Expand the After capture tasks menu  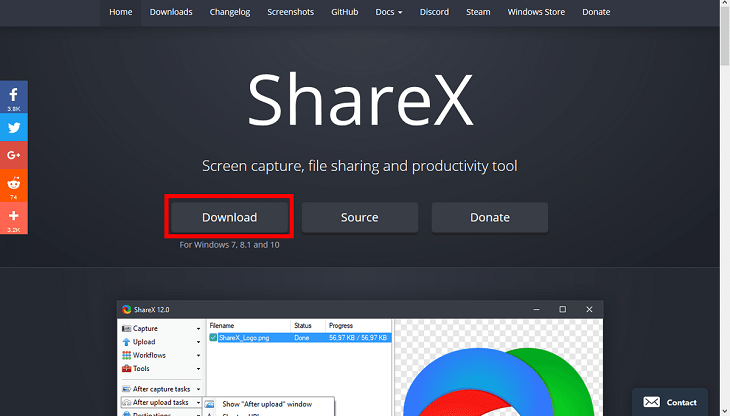click(199, 388)
